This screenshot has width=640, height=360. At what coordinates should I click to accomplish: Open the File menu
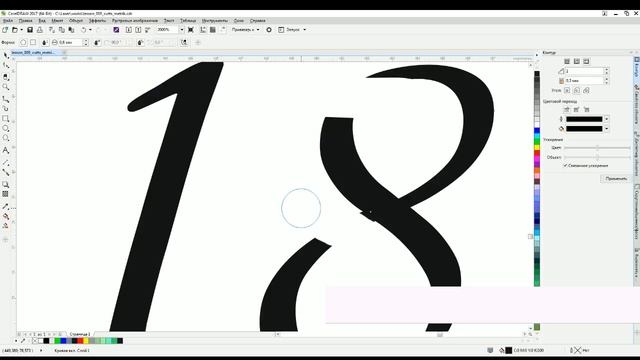8,20
